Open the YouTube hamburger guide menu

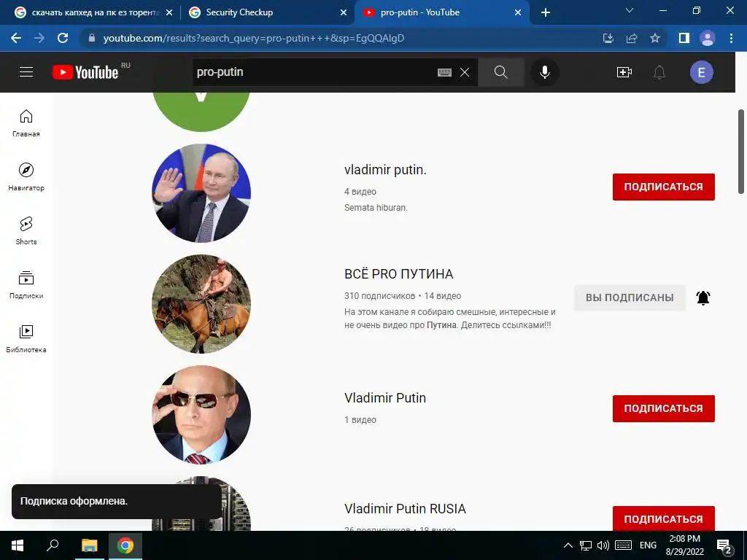[x=26, y=72]
